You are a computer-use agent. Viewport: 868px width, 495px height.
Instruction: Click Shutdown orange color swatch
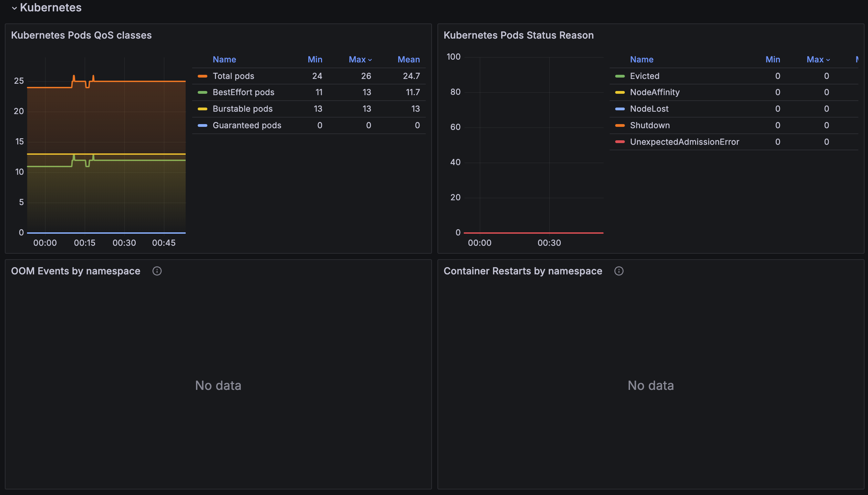pyautogui.click(x=620, y=125)
